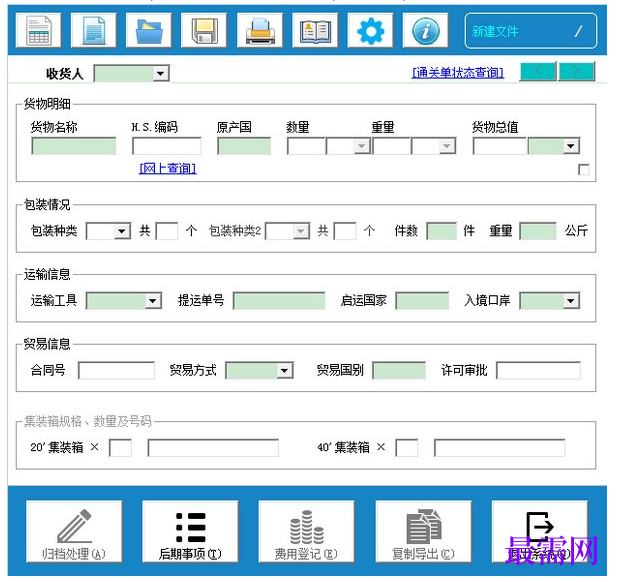Click the 提运单号 input field

(279, 301)
